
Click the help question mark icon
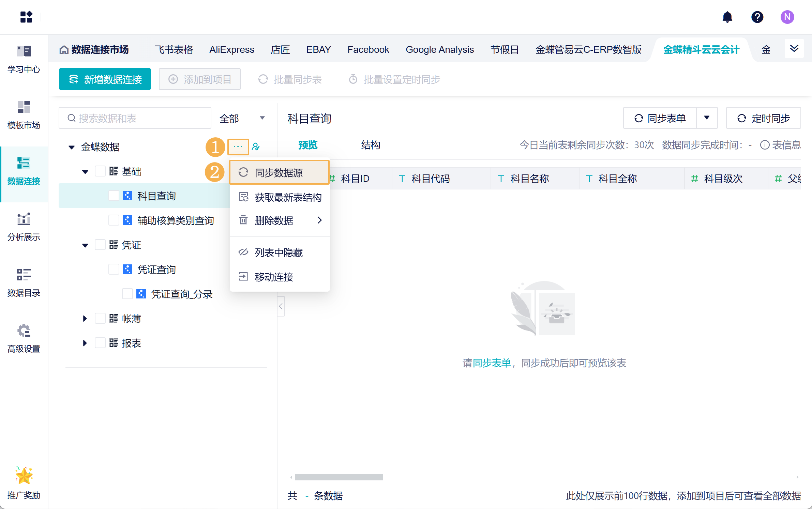(x=757, y=17)
